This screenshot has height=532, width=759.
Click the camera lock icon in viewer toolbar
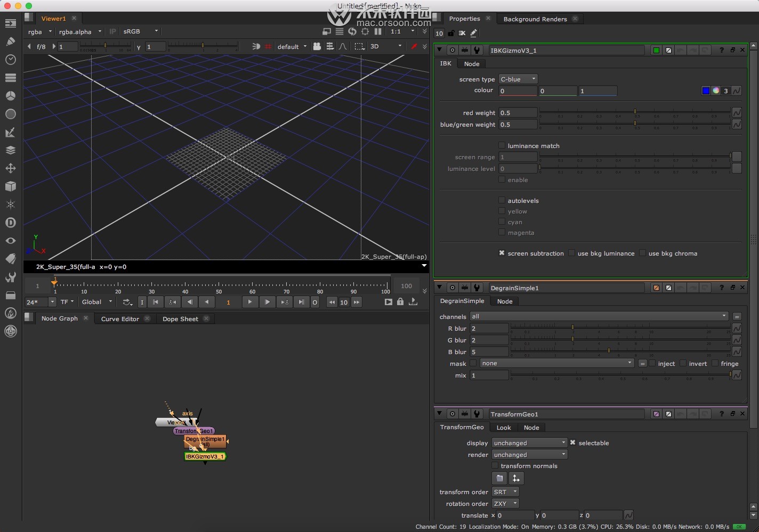(x=317, y=46)
